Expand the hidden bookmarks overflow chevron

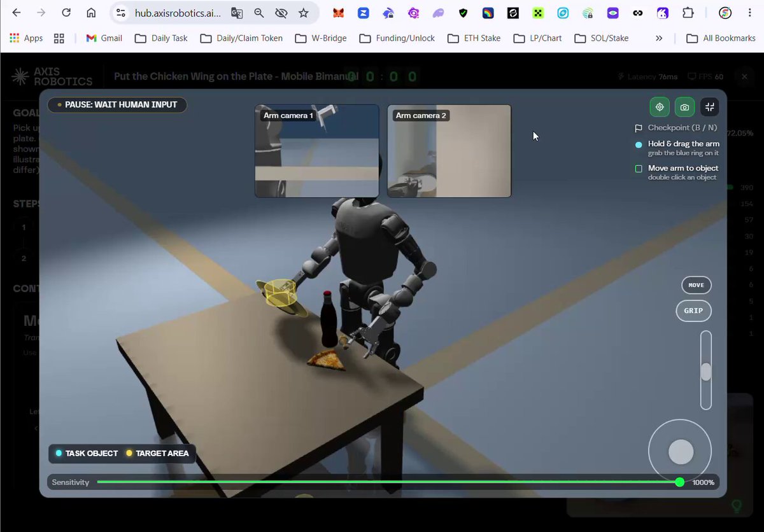[659, 38]
